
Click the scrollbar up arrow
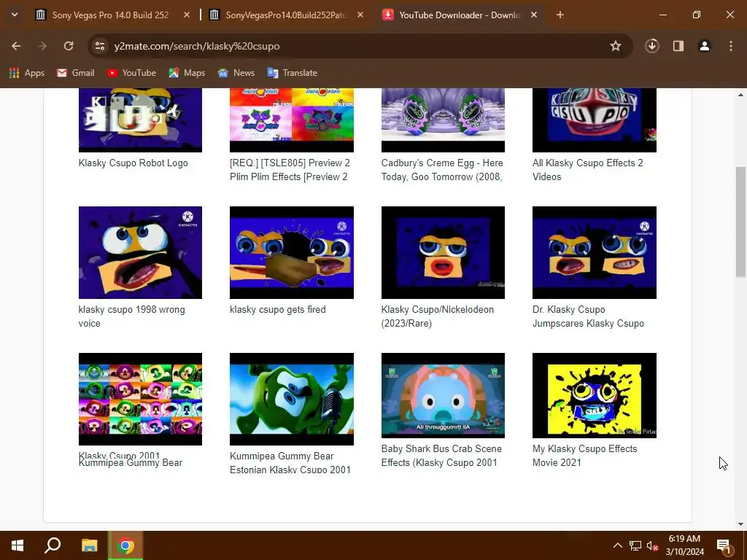tap(740, 95)
